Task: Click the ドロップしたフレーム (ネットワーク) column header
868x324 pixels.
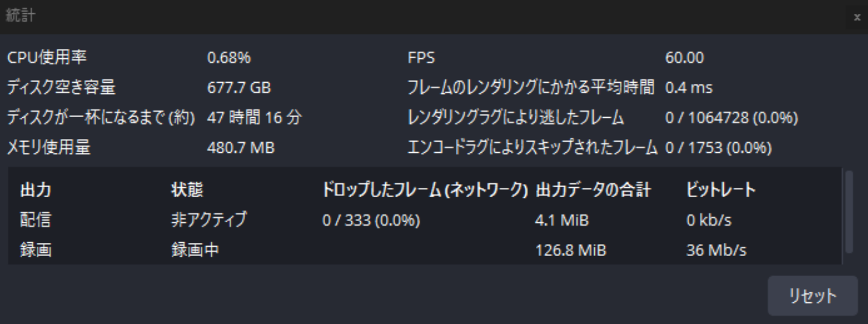Action: (424, 190)
